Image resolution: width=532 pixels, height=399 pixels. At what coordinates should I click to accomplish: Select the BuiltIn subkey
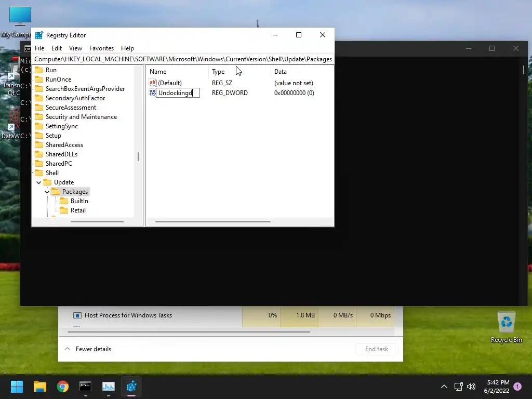coord(79,201)
